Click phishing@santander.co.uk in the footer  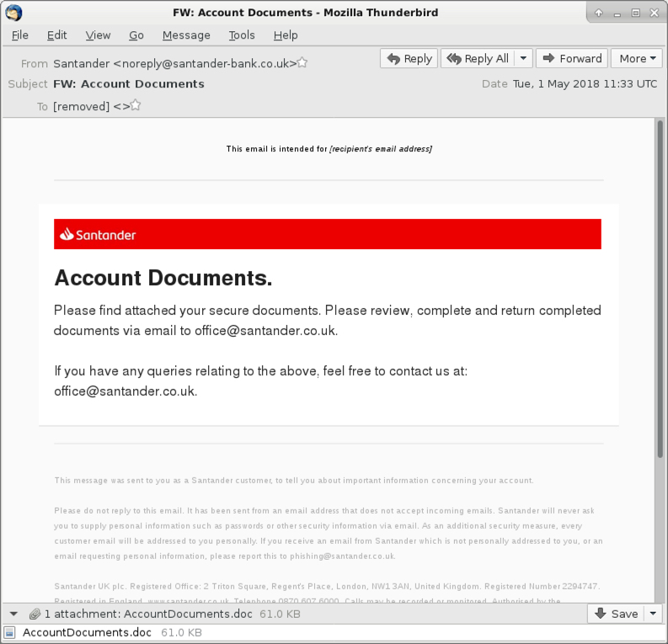[342, 556]
